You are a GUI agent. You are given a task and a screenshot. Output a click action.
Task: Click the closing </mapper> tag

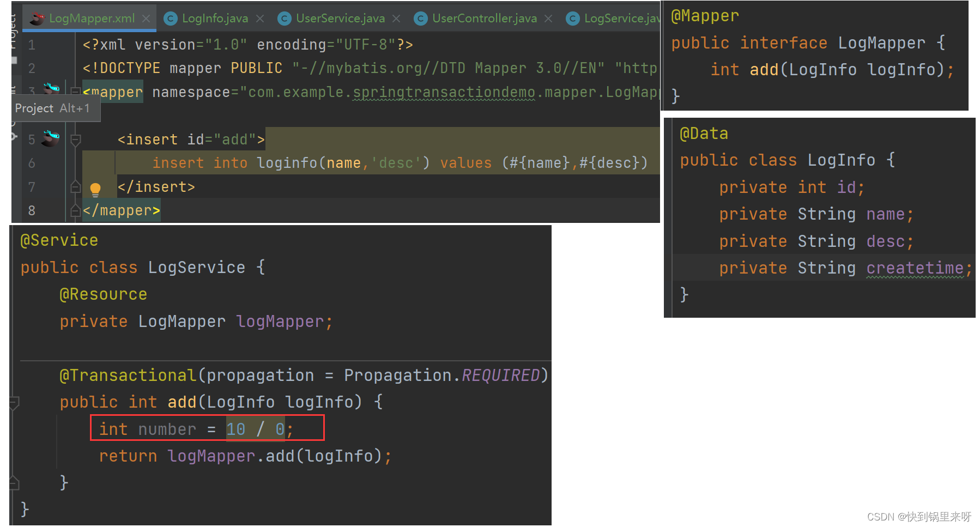[122, 210]
